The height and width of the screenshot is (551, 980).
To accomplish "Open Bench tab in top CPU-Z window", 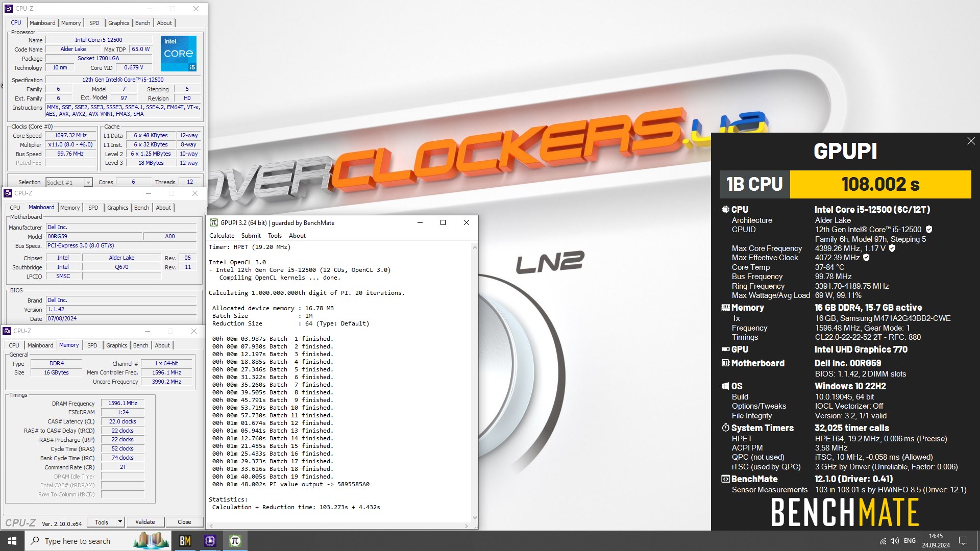I will click(143, 23).
